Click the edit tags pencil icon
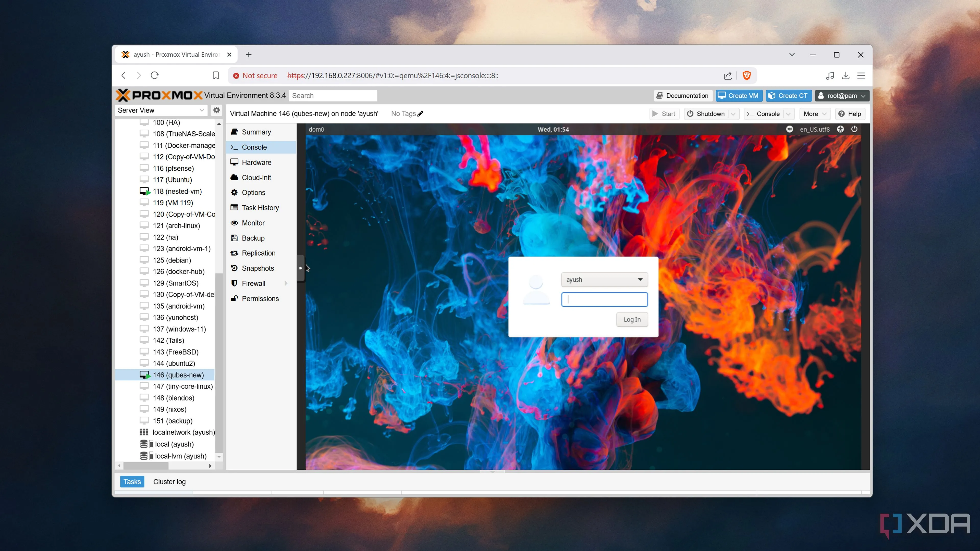Viewport: 980px width, 551px height. (x=420, y=114)
